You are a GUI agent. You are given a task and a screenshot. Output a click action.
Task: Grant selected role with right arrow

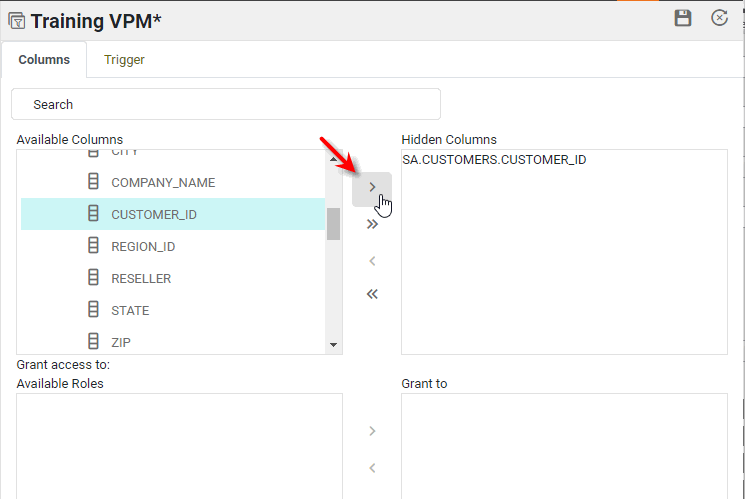pyautogui.click(x=372, y=431)
